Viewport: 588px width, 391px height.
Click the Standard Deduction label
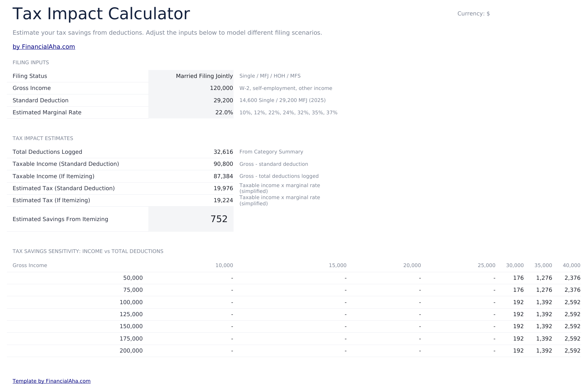(41, 101)
